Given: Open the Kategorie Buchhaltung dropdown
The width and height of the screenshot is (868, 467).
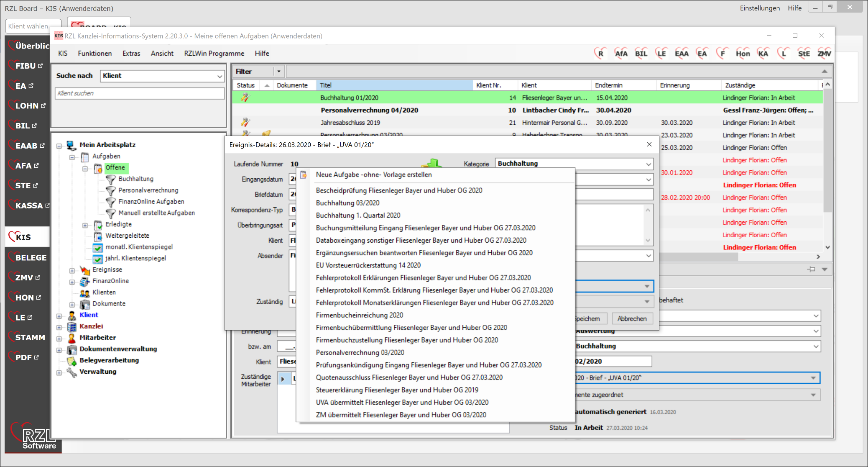Looking at the screenshot, I should click(648, 164).
